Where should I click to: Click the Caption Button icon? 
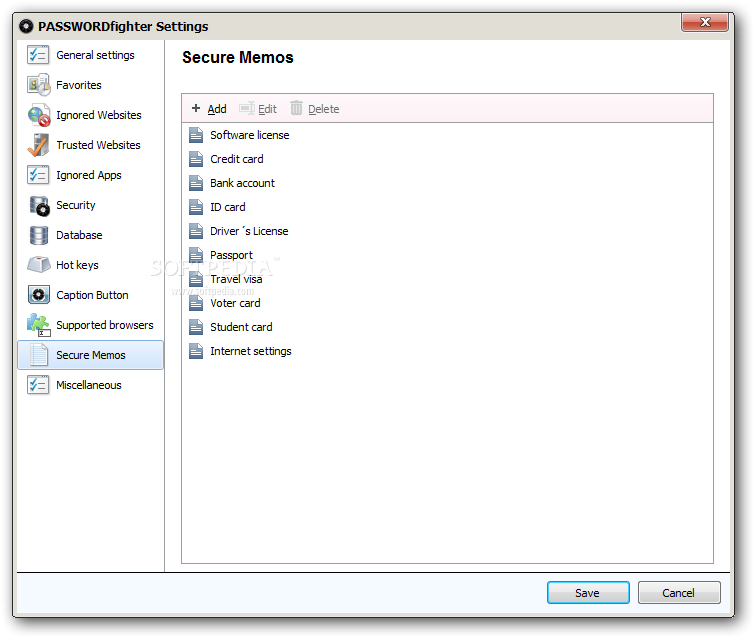tap(39, 295)
